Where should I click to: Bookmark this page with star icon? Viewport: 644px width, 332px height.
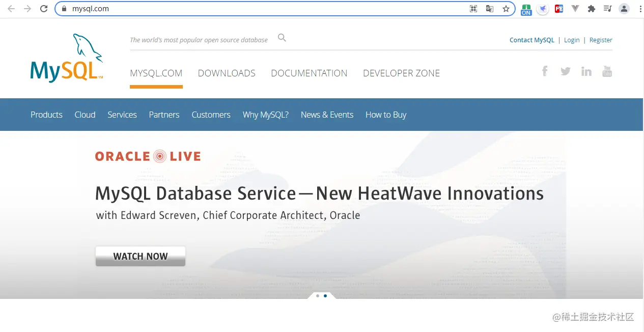pos(506,9)
